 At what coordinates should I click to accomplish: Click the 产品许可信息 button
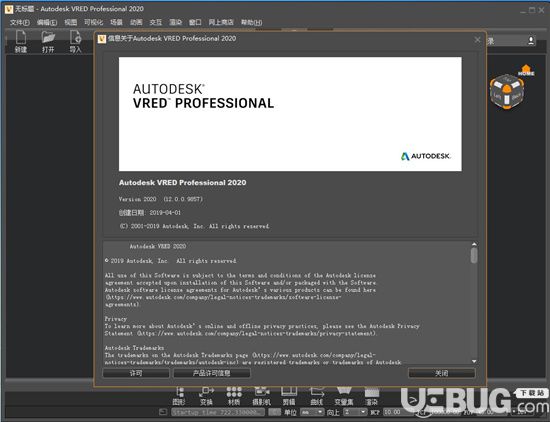click(212, 373)
